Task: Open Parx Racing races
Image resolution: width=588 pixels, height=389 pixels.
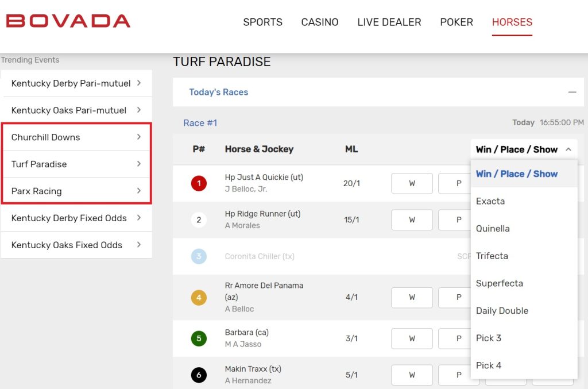Action: pos(76,191)
